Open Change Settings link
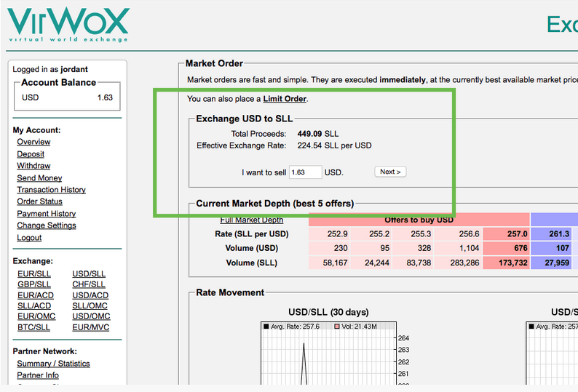 tap(47, 225)
